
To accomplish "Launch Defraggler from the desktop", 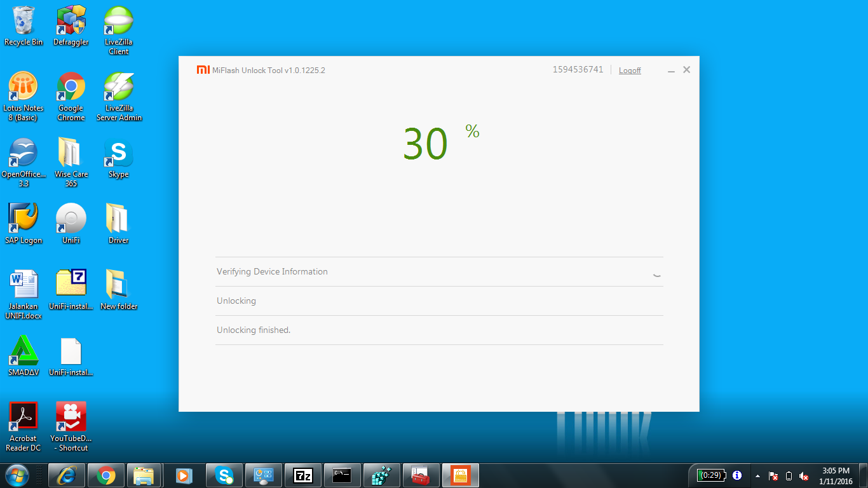I will tap(71, 26).
